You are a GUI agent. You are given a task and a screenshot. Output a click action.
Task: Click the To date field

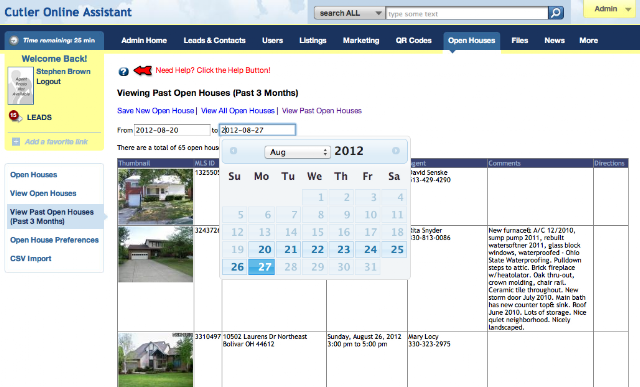tap(257, 130)
